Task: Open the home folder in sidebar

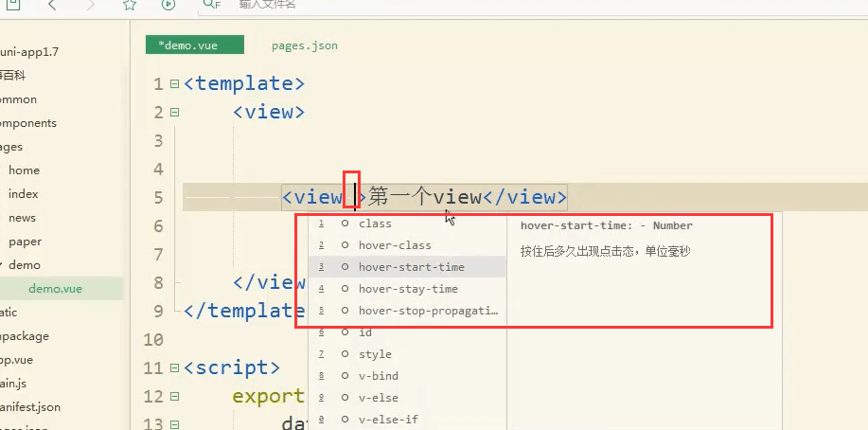Action: click(x=24, y=170)
